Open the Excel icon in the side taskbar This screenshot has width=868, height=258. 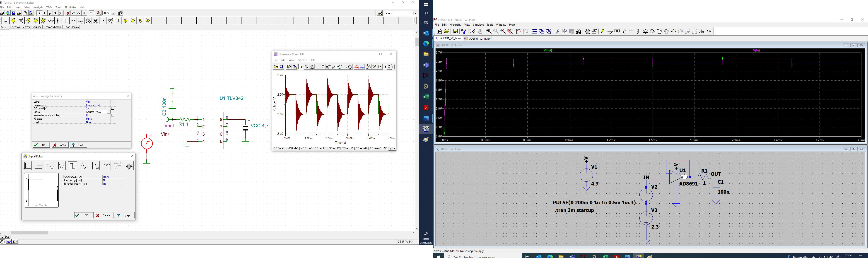426,97
